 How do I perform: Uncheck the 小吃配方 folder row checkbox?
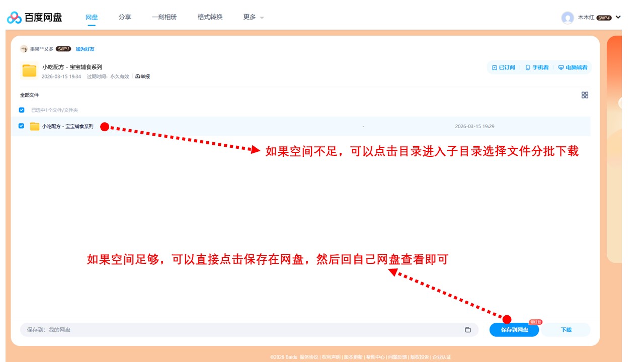pos(21,126)
